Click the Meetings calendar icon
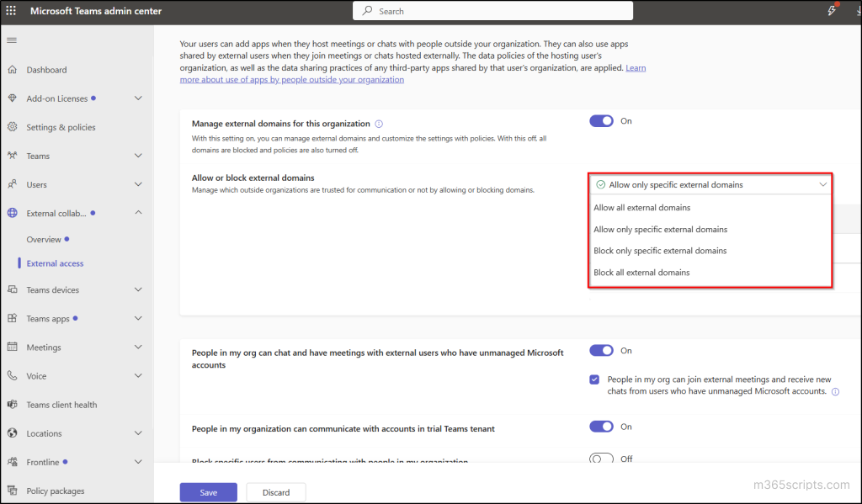The width and height of the screenshot is (862, 504). pyautogui.click(x=12, y=347)
